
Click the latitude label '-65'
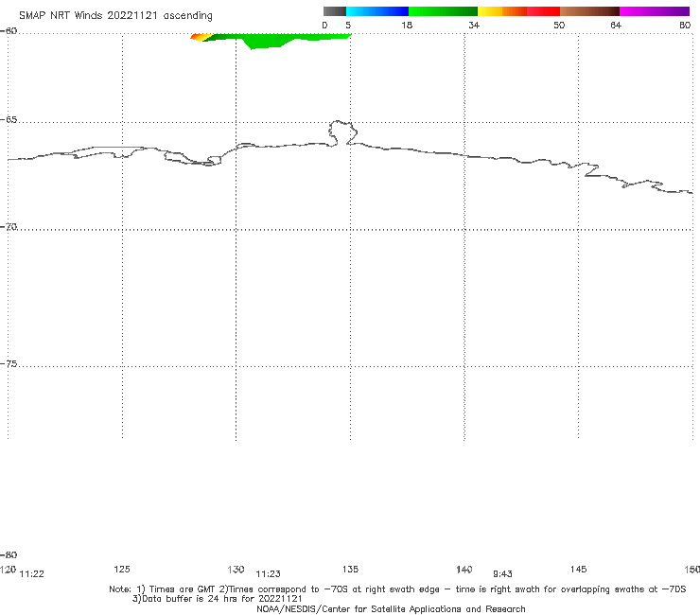point(9,120)
